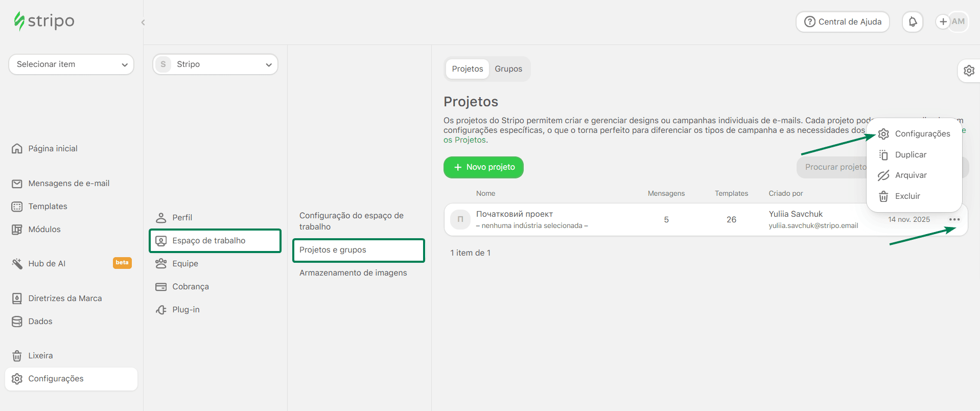Viewport: 980px width, 411px height.
Task: Open Hub de AI
Action: (46, 264)
